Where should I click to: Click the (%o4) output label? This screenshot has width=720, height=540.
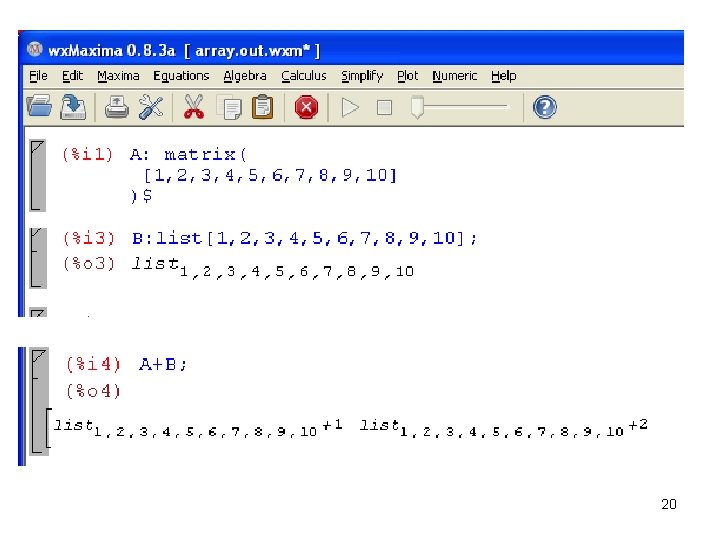[93, 391]
